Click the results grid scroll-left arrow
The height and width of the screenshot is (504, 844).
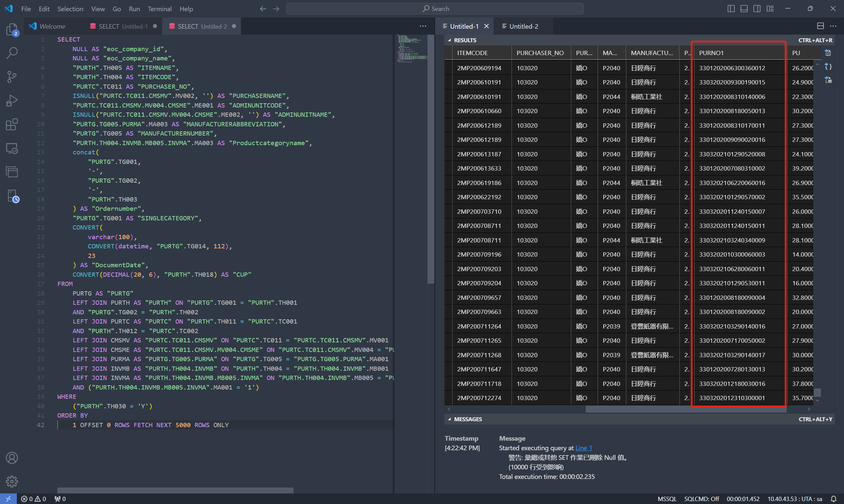click(x=449, y=409)
